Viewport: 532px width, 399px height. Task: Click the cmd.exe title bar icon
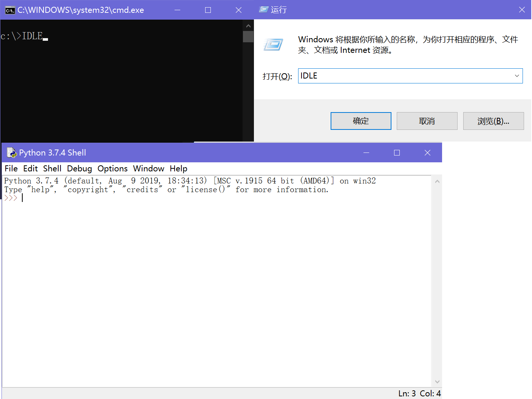[x=10, y=10]
